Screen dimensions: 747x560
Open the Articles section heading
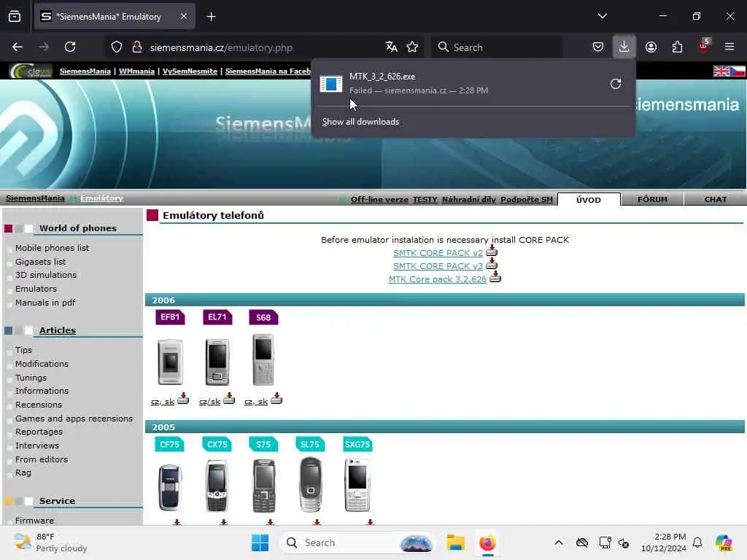pos(58,330)
